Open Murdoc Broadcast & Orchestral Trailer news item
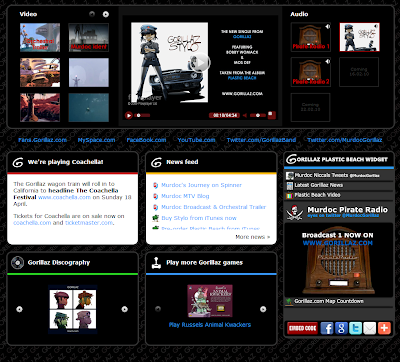400x362 pixels. coord(214,207)
